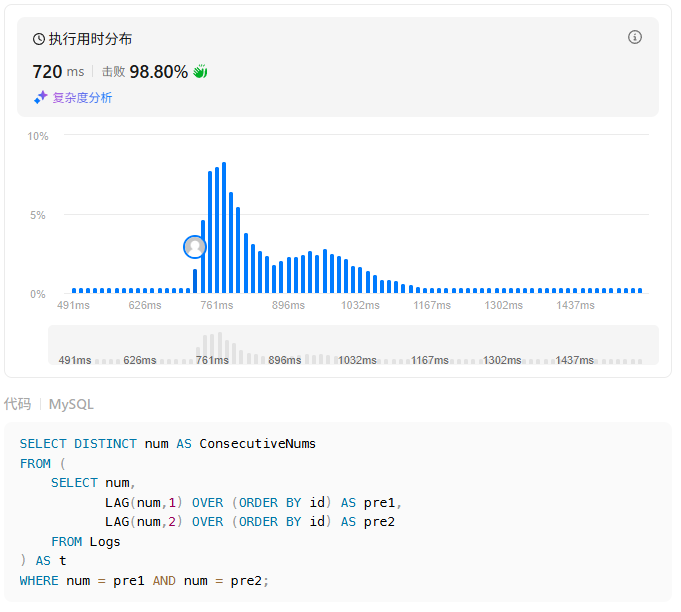
Task: Click the info icon in the runtime card
Action: (x=634, y=37)
